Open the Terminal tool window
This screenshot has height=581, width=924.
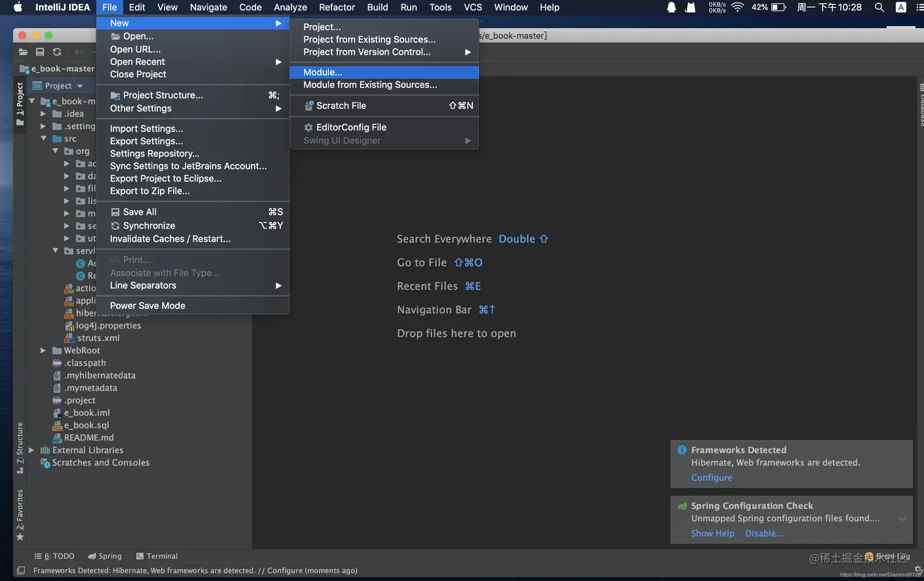[x=156, y=556]
